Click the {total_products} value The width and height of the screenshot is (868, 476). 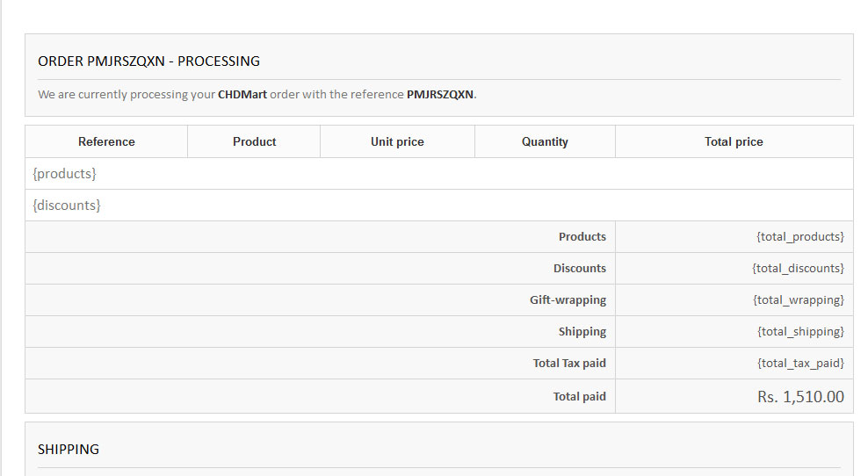point(799,237)
